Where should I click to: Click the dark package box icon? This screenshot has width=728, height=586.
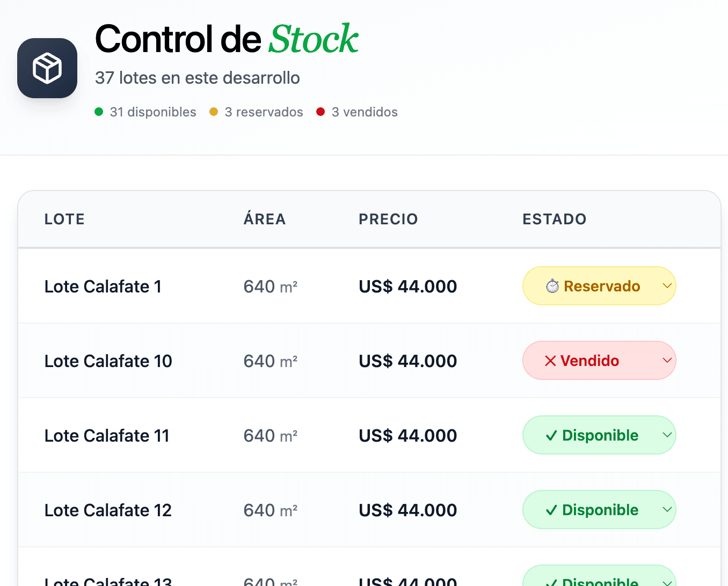click(47, 68)
